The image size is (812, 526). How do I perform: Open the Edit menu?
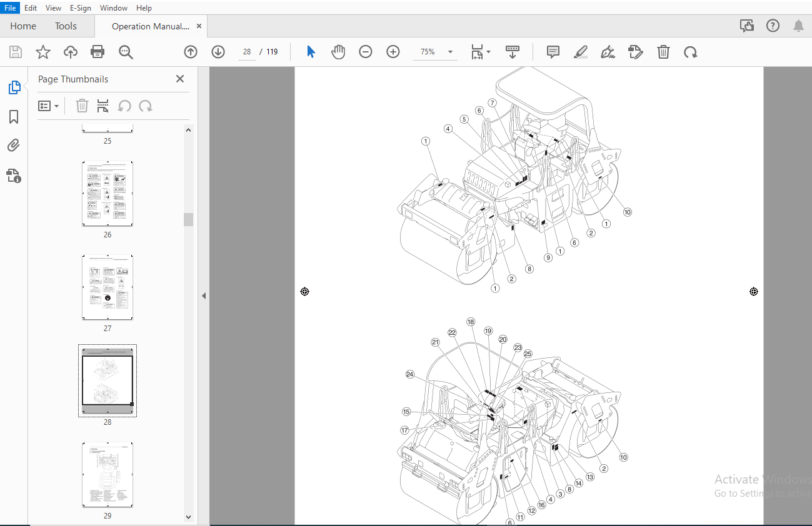(31, 8)
